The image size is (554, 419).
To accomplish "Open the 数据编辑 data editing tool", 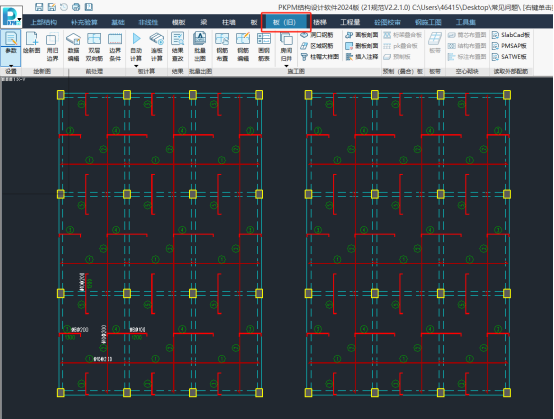I will pos(73,47).
